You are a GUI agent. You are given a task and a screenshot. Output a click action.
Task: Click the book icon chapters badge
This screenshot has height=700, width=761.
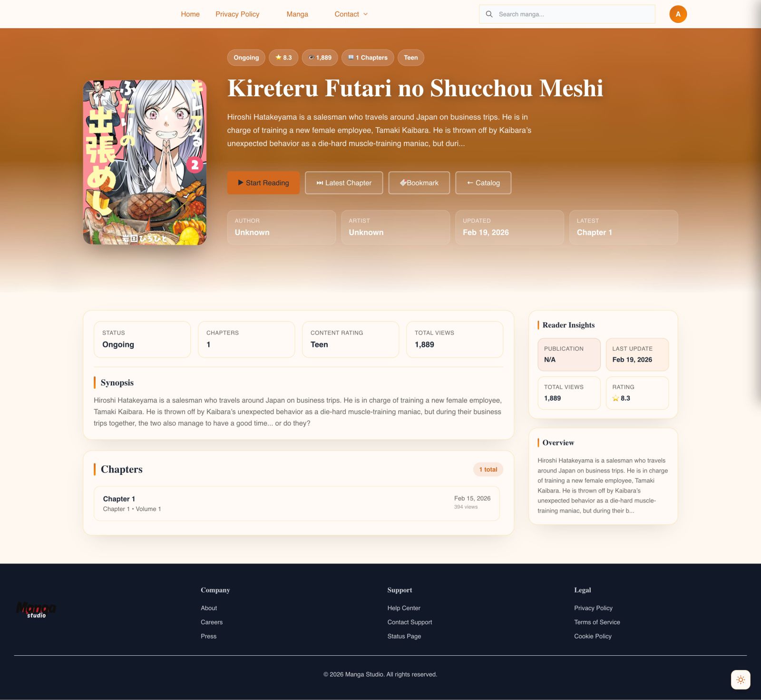point(368,58)
